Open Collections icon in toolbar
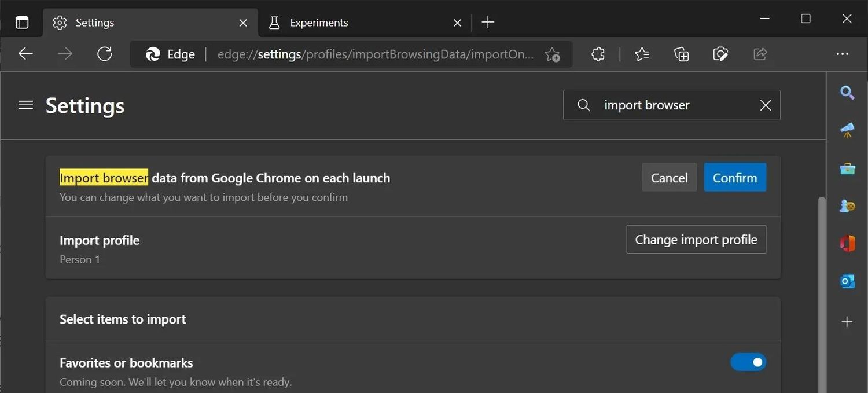This screenshot has height=393, width=868. point(681,54)
